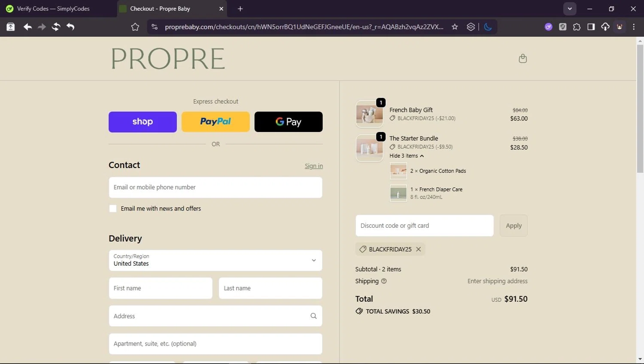
Task: Click the French Baby Gift thumbnail
Action: click(x=369, y=114)
